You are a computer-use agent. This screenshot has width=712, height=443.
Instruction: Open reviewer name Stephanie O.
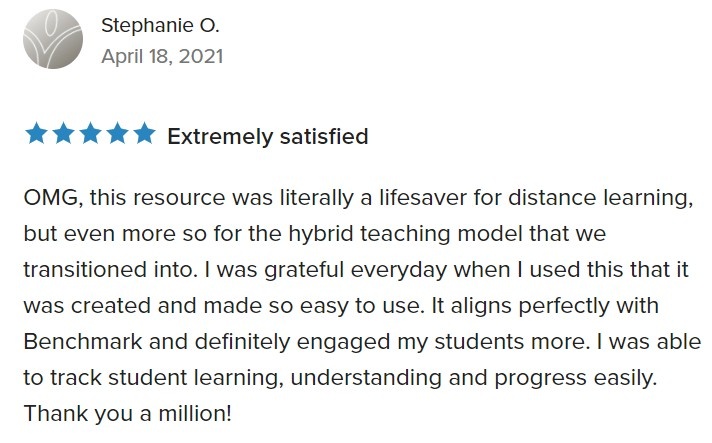point(160,25)
